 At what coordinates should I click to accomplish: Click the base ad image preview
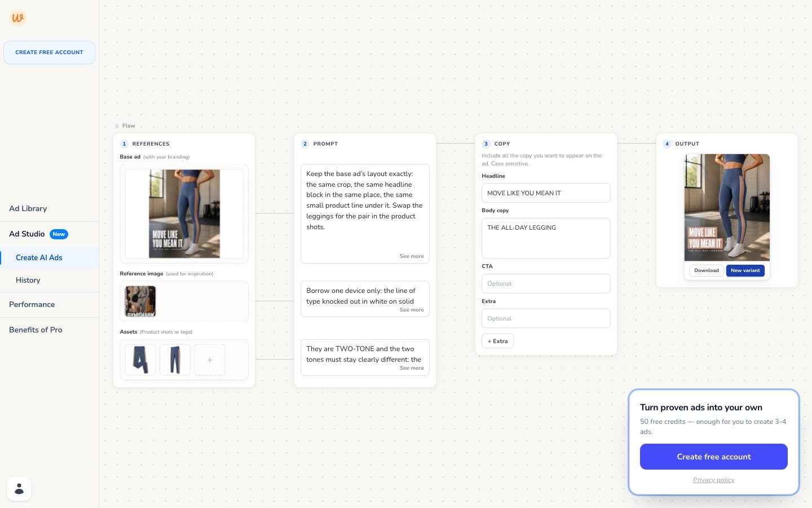click(184, 214)
